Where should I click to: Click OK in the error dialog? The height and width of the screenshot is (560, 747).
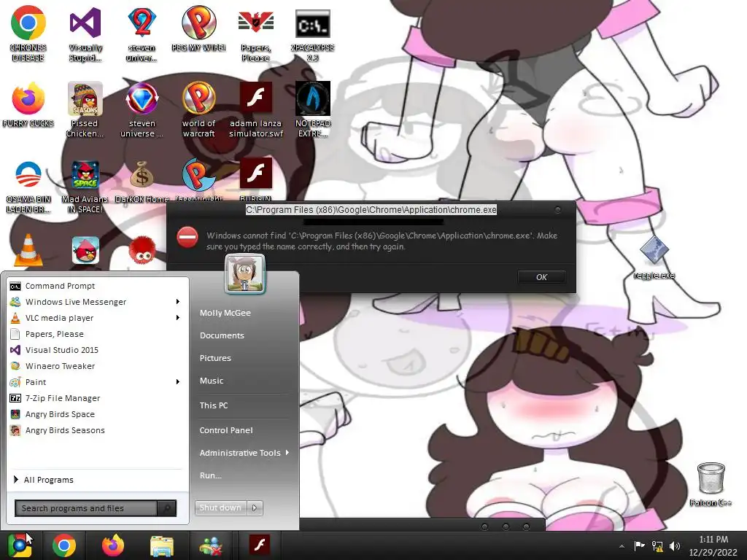point(542,277)
